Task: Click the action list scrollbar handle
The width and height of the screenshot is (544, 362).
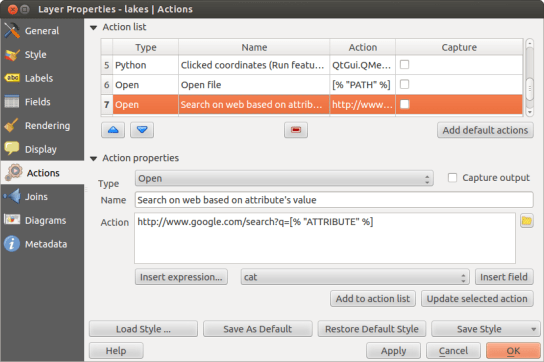Action: coord(529,89)
